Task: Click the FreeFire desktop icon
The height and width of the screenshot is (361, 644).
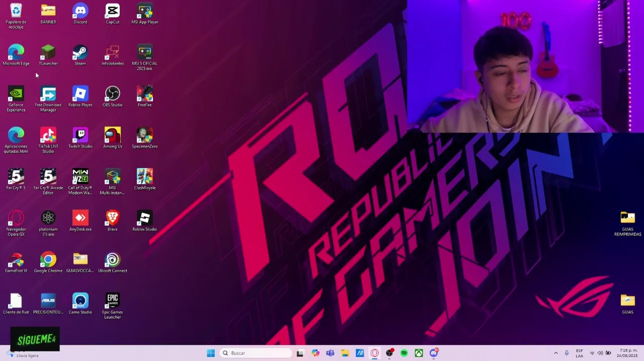Action: [x=145, y=97]
